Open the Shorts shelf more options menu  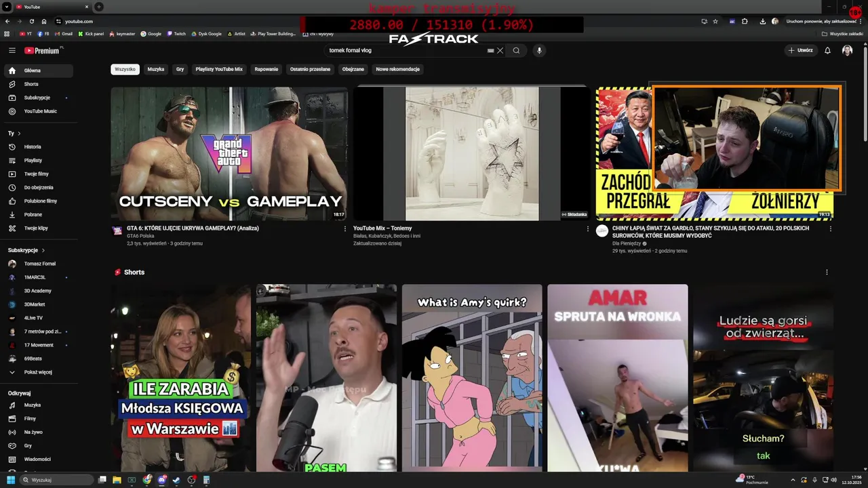click(x=826, y=272)
